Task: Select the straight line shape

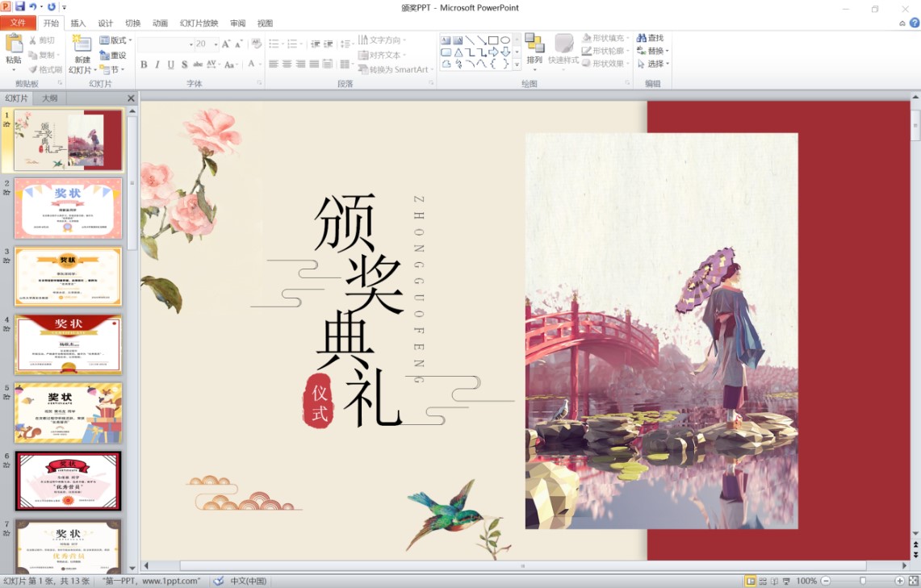Action: tap(469, 40)
